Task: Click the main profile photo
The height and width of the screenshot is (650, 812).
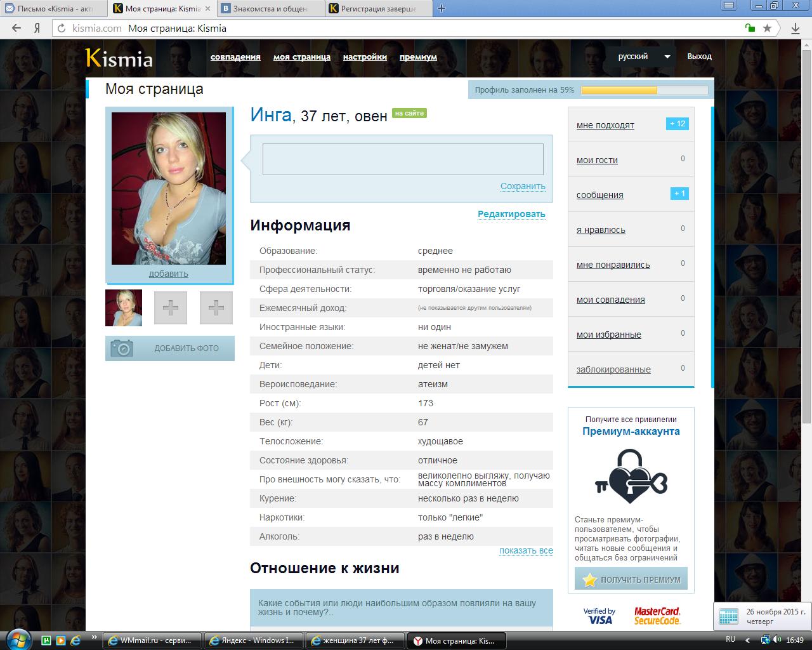Action: point(169,189)
